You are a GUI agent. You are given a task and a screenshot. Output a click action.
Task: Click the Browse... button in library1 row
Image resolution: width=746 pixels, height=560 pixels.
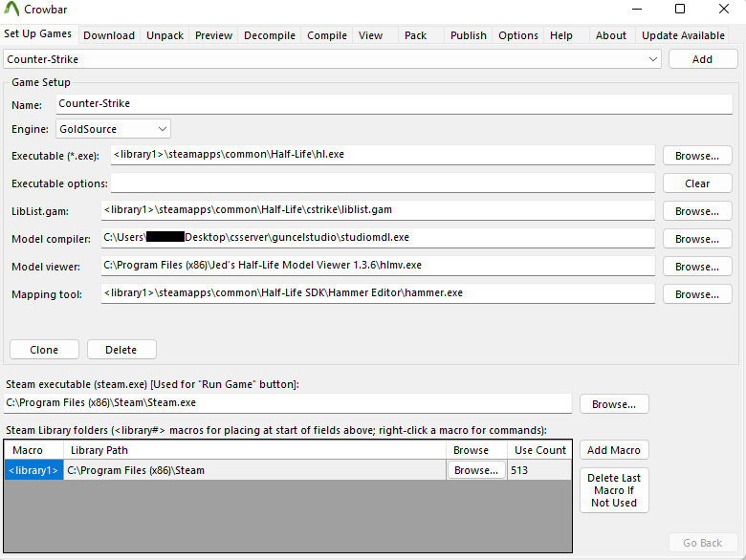click(x=476, y=470)
